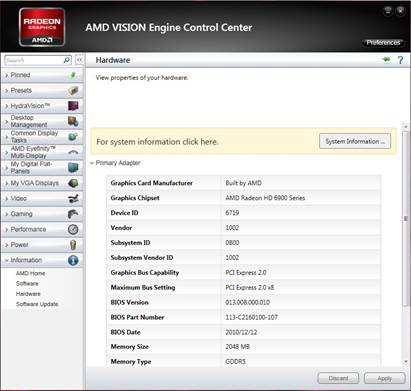
Task: Click the Pinned pushpin icon
Action: (73, 75)
